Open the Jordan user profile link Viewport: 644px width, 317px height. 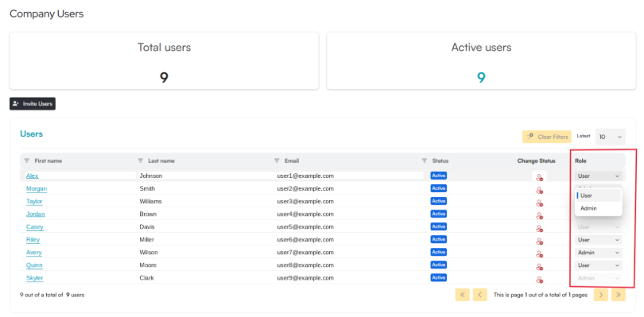tap(36, 214)
